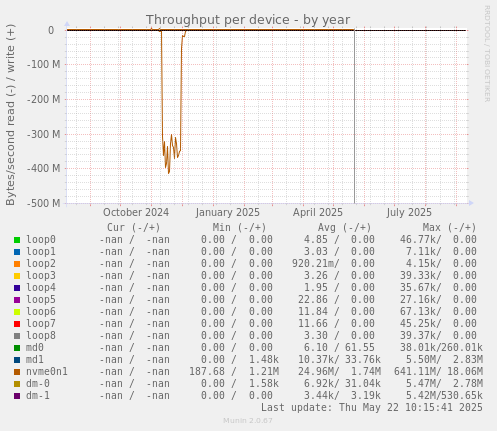Click the loop5 average value 22.86
Screen dimensions: 497x431
tap(313, 300)
